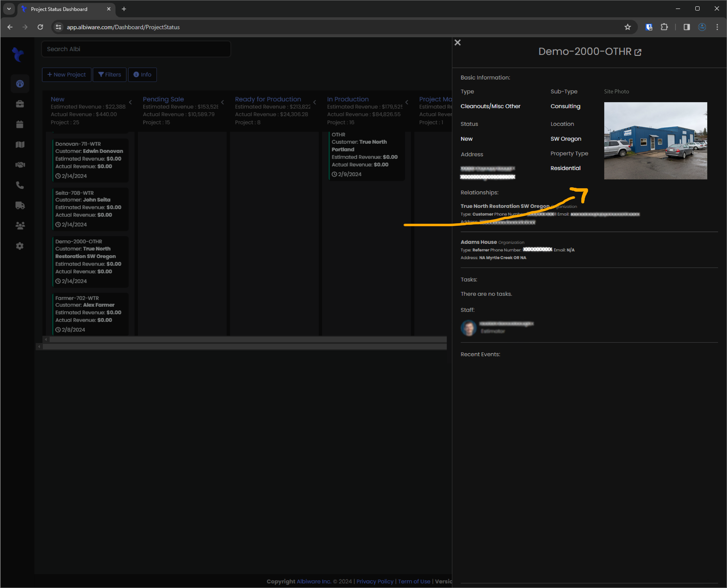This screenshot has height=588, width=727.
Task: Click the Residential property type value
Action: (x=565, y=168)
